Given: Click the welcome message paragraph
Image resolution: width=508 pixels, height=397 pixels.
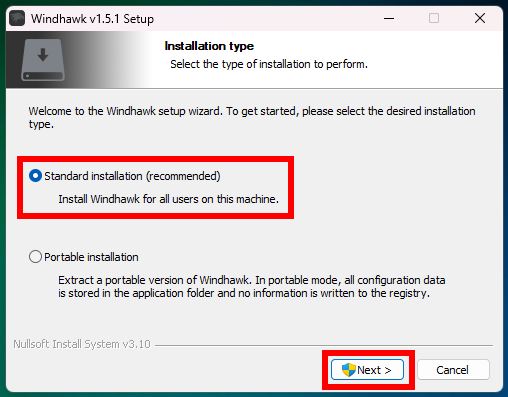Looking at the screenshot, I should [252, 117].
